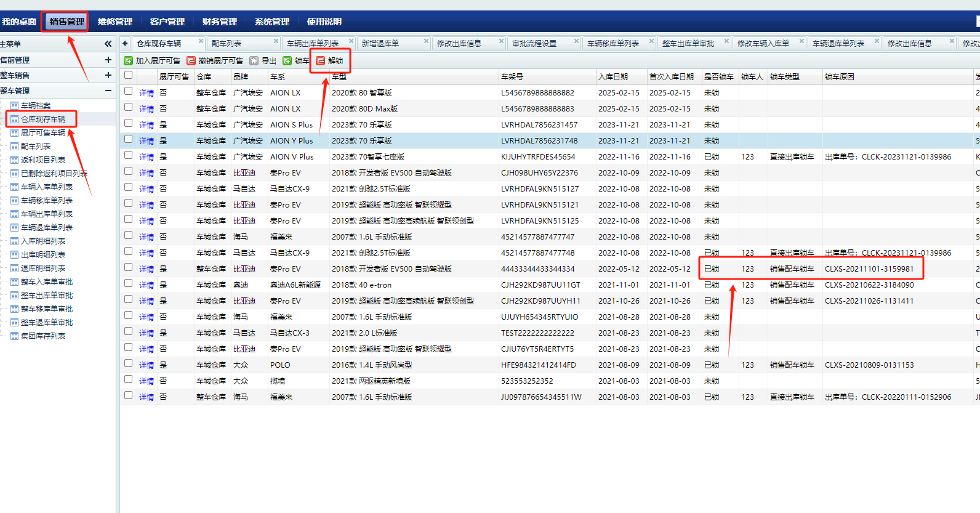
Task: Close the 配车列表 tab
Action: click(276, 41)
